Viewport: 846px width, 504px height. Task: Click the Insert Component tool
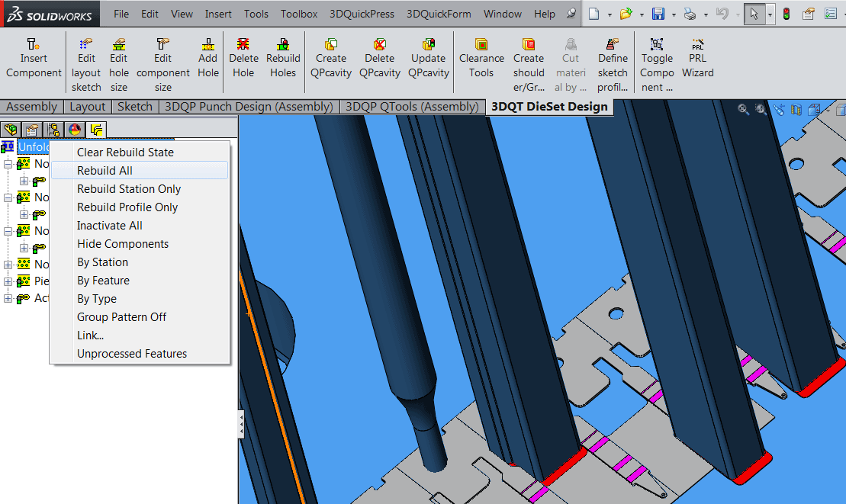click(x=34, y=58)
